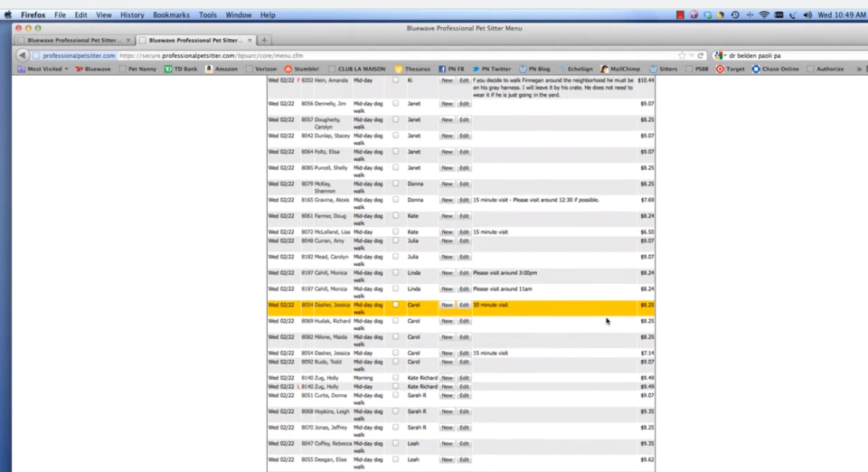The image size is (868, 472).
Task: Show more bookmarks via the overflow chevron
Action: click(x=859, y=69)
